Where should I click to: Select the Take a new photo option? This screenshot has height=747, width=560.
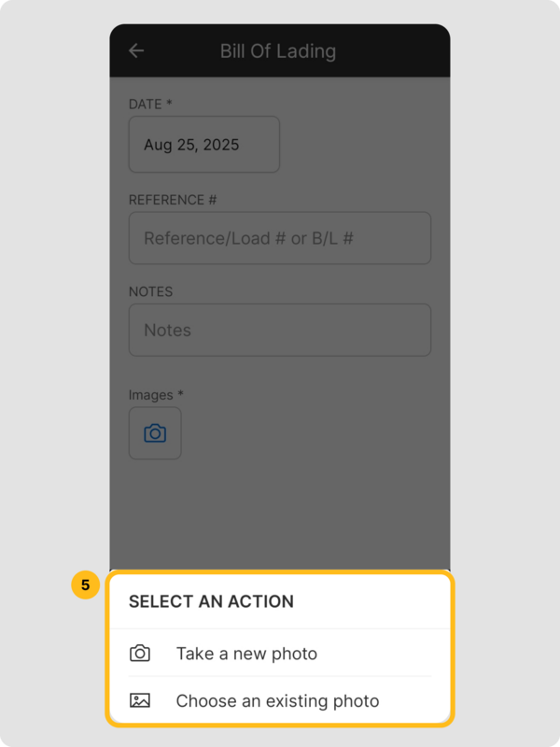pyautogui.click(x=246, y=654)
